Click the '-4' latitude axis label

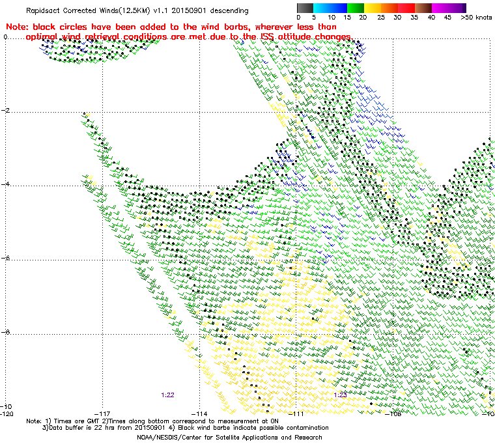5,184
